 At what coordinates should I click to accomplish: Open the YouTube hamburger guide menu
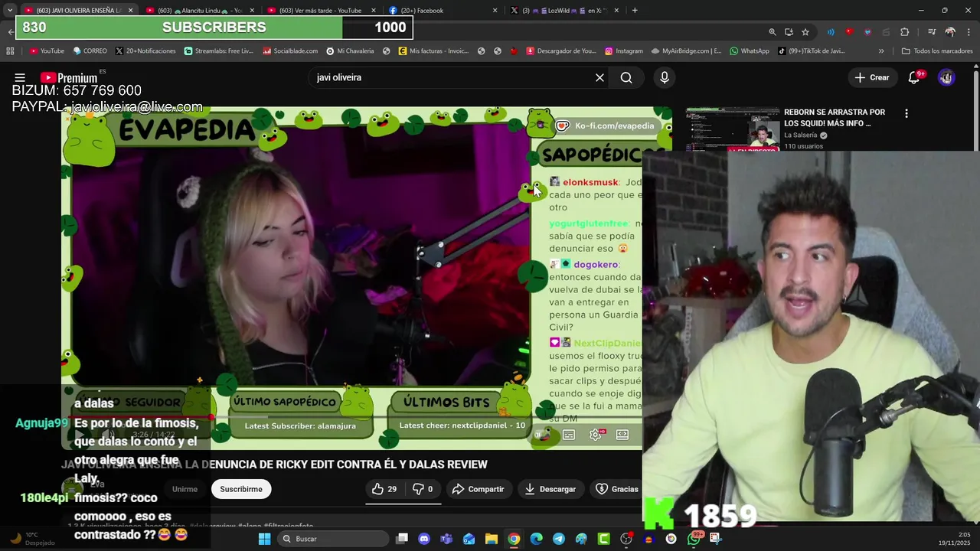(x=20, y=77)
